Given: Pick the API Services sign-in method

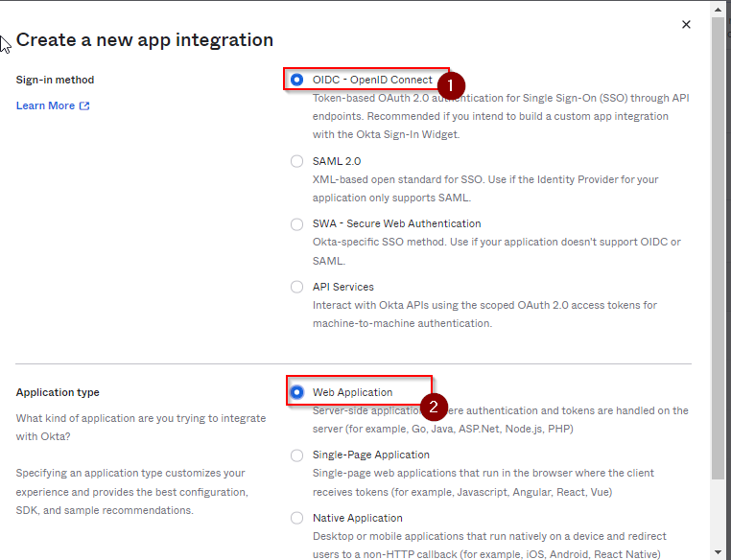Looking at the screenshot, I should pyautogui.click(x=297, y=287).
